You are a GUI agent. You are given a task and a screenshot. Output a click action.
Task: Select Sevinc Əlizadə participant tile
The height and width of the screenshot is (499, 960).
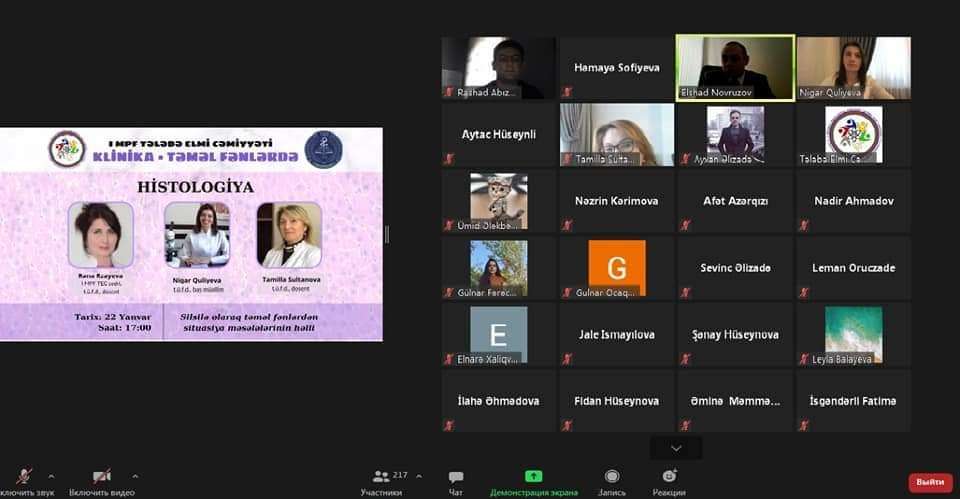coord(735,268)
